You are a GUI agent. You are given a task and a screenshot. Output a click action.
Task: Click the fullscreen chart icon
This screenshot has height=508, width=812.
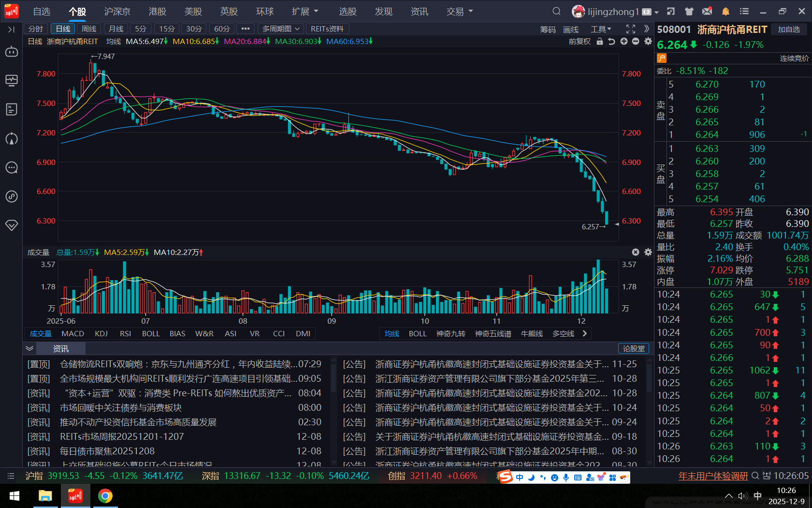point(631,29)
